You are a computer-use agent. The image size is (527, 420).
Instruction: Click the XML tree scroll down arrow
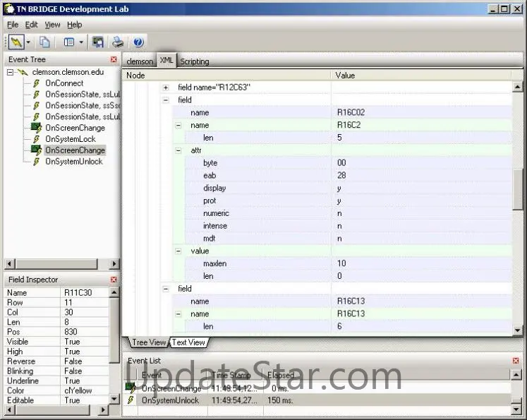click(517, 330)
